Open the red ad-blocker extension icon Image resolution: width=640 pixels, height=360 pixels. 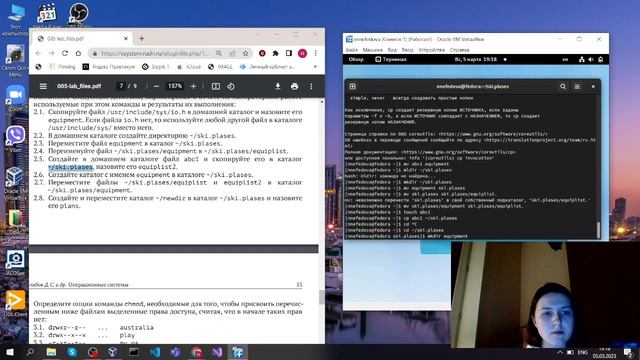tap(262, 53)
